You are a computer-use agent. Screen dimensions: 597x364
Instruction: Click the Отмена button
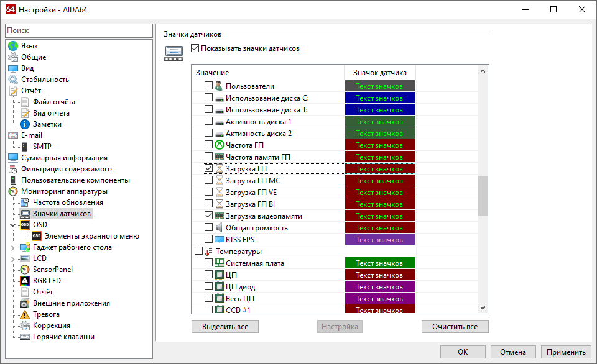pos(513,352)
